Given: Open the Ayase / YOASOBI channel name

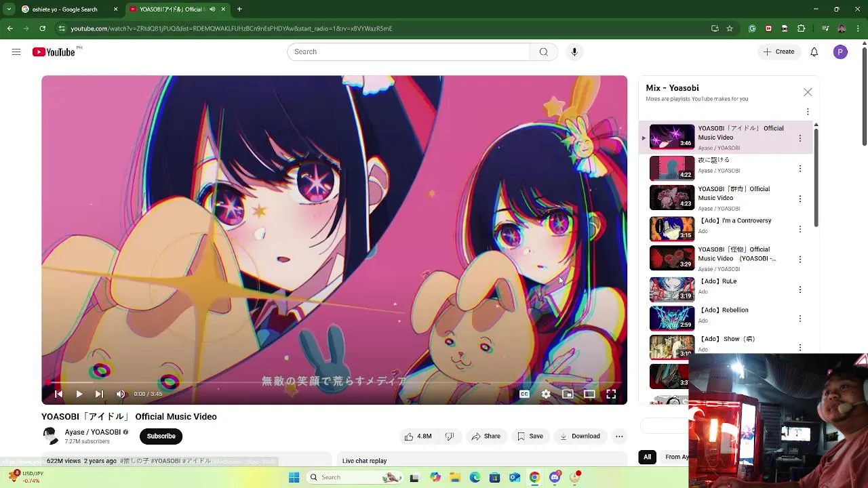Looking at the screenshot, I should coord(93,432).
